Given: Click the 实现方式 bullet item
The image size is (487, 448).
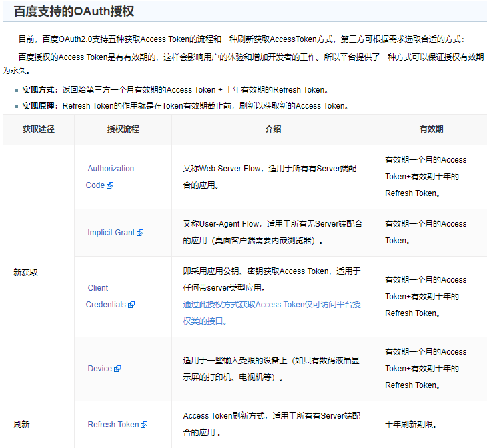Looking at the screenshot, I should coord(175,89).
